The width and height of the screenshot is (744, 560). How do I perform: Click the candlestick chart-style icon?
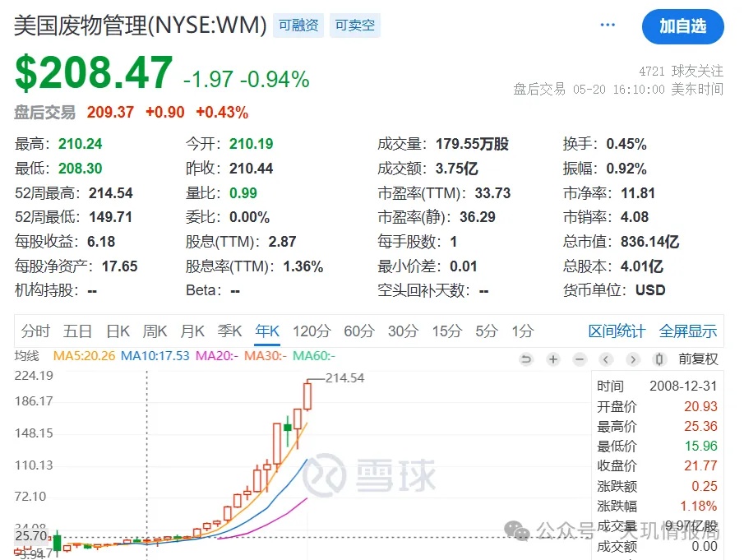[x=659, y=359]
